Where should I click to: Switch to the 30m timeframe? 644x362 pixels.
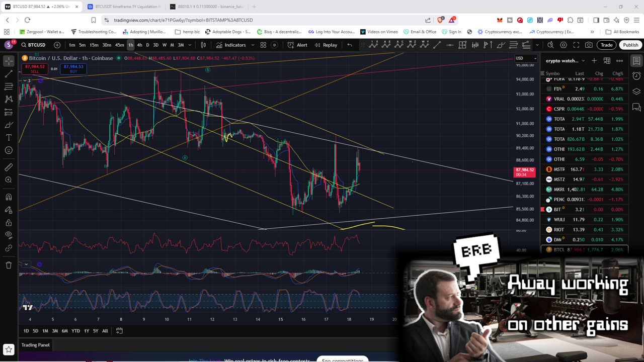point(107,45)
